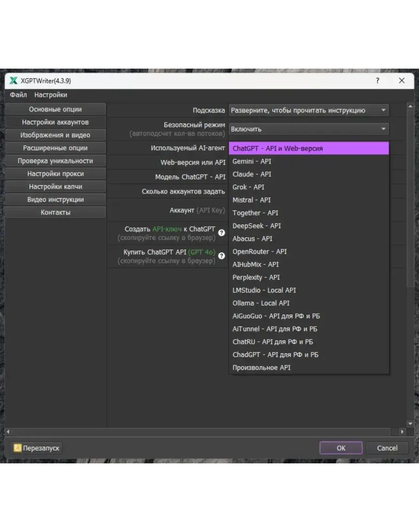Click horizontal scrollbar left arrow

click(x=8, y=432)
